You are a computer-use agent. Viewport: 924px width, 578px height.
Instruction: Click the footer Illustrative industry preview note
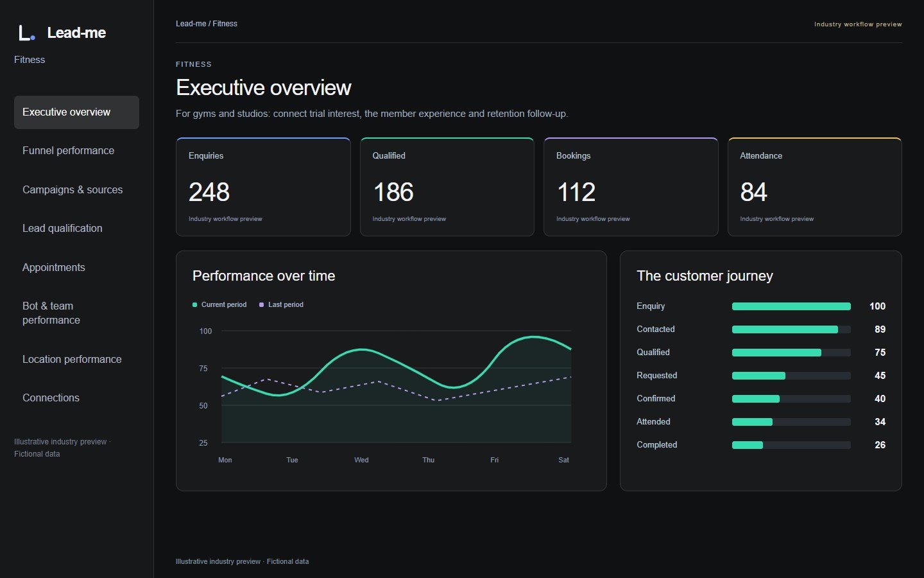(242, 562)
